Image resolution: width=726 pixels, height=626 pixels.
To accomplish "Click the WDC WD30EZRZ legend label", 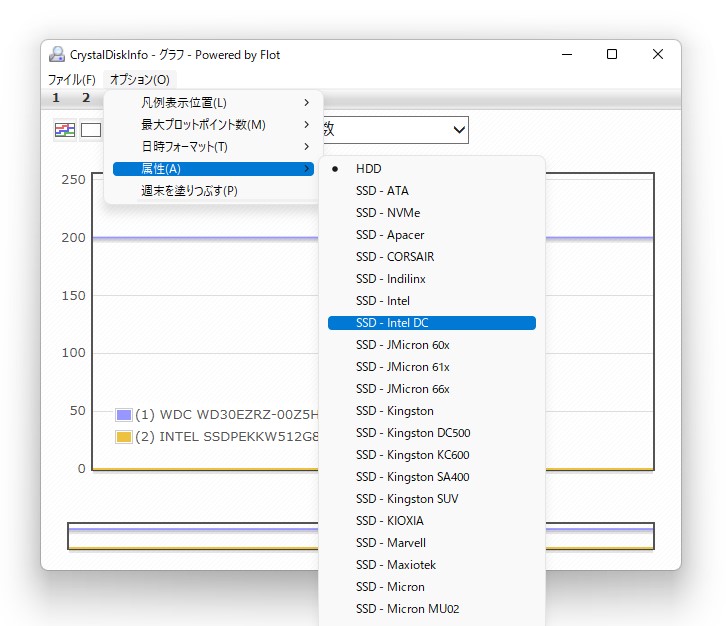I will click(x=226, y=414).
